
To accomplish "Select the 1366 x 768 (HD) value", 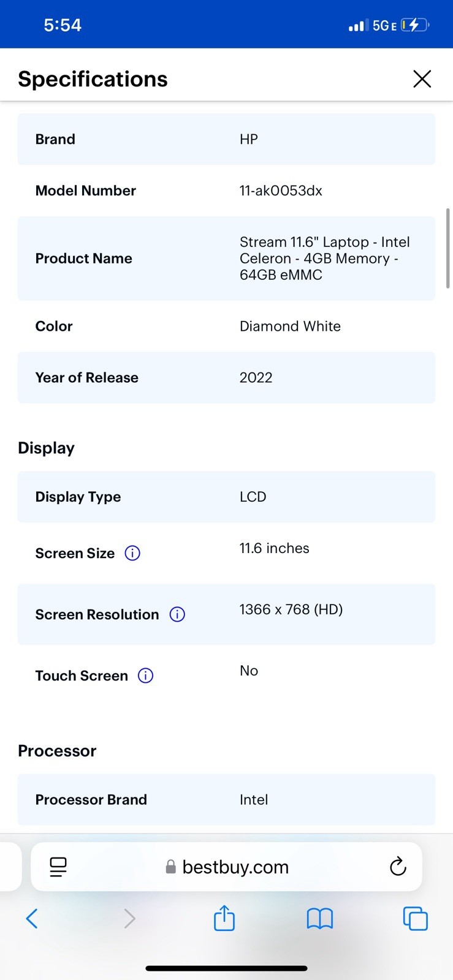I will click(291, 609).
